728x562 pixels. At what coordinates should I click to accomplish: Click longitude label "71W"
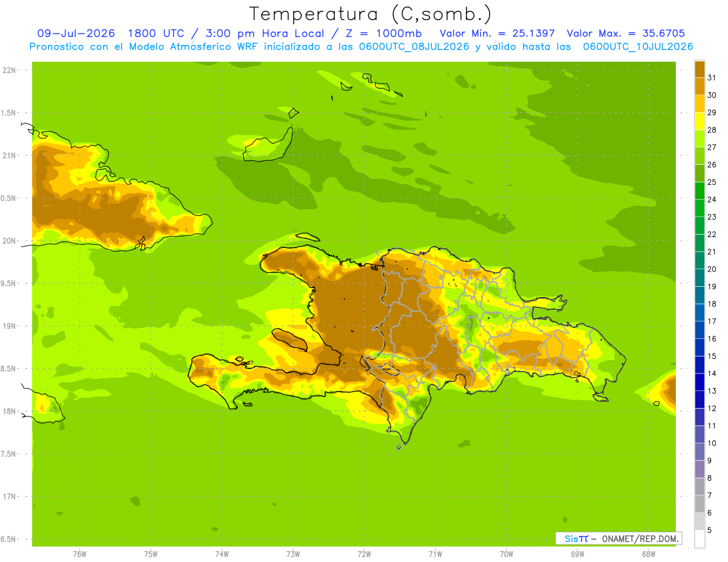click(x=435, y=554)
